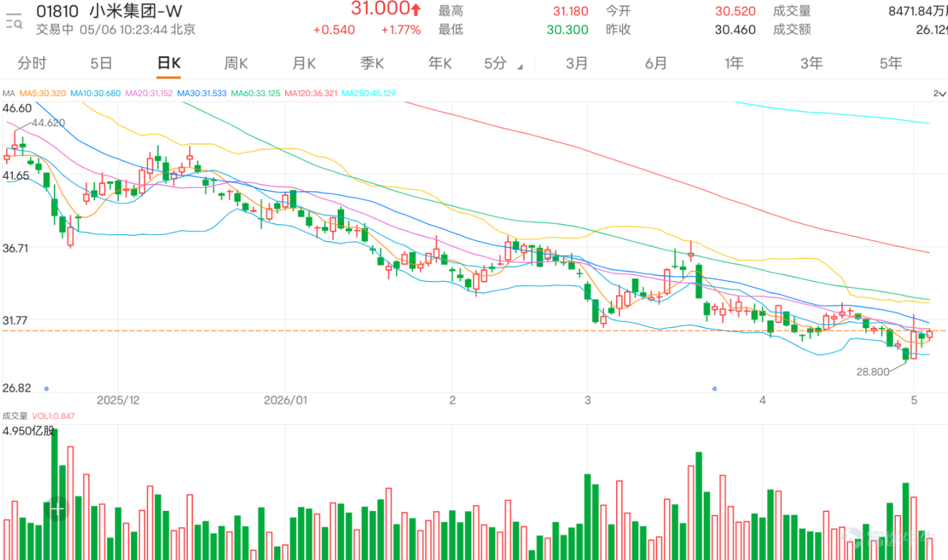Click the MA10:30.680 indicator value

(x=95, y=93)
